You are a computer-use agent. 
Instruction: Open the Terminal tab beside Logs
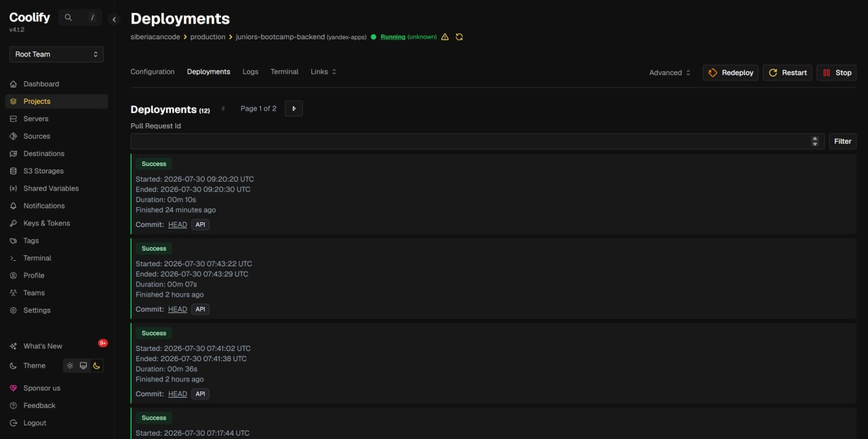point(284,72)
